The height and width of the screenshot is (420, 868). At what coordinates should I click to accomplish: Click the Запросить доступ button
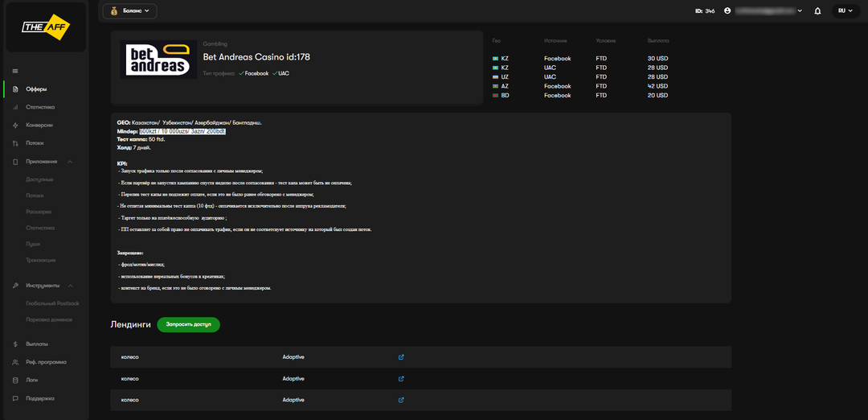188,324
